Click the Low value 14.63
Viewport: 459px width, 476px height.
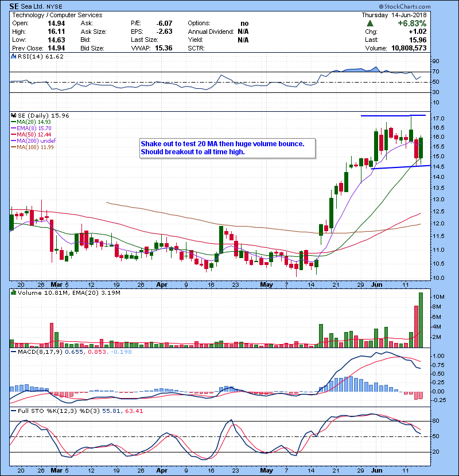[56, 40]
